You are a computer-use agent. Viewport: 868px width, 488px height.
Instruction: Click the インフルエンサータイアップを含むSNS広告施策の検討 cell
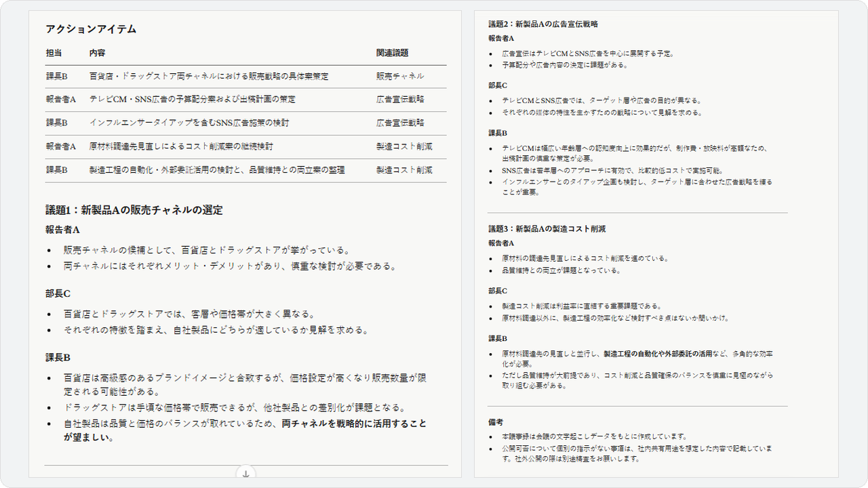[189, 123]
